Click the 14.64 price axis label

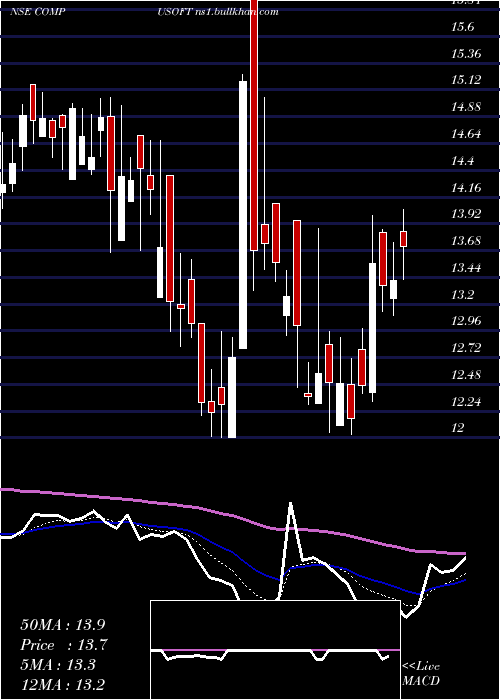click(466, 133)
